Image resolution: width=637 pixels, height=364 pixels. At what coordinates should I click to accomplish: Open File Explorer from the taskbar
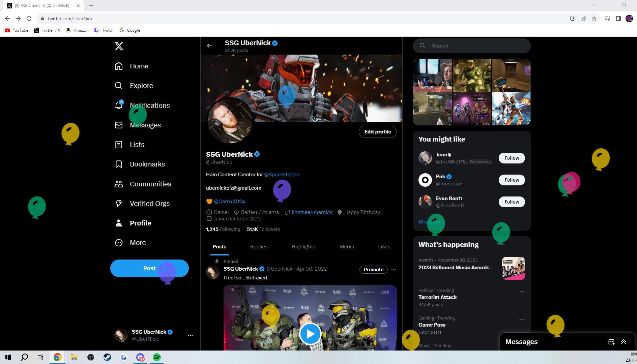74,357
